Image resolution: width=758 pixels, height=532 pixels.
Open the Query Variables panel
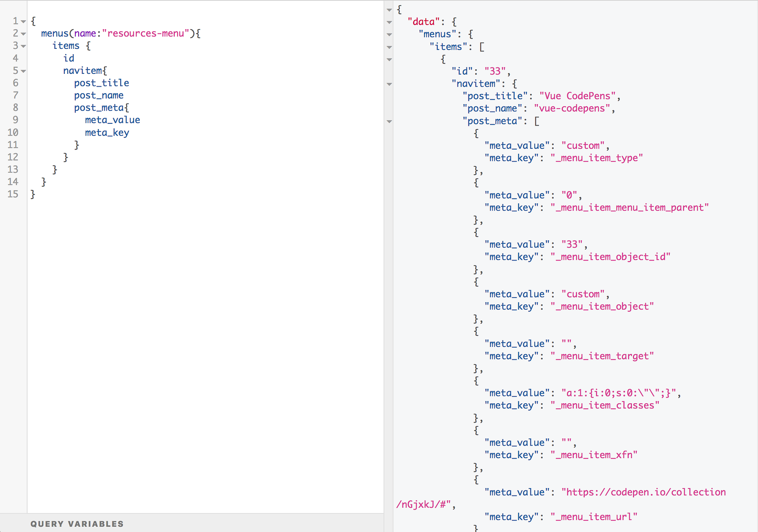pos(77,524)
